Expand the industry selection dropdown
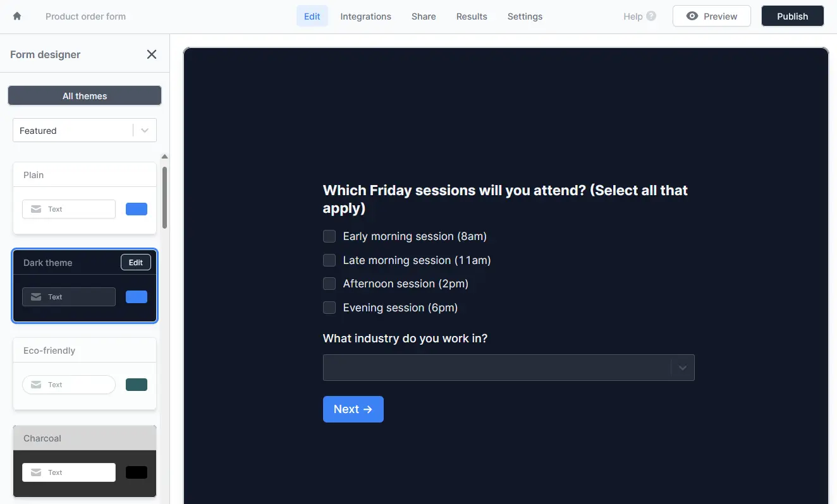This screenshot has height=504, width=837. pyautogui.click(x=509, y=368)
